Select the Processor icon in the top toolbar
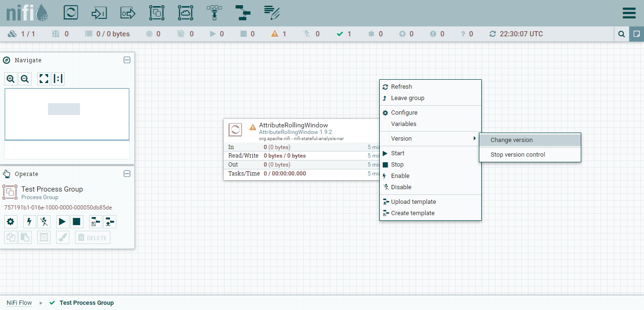644x310 pixels. click(x=70, y=13)
